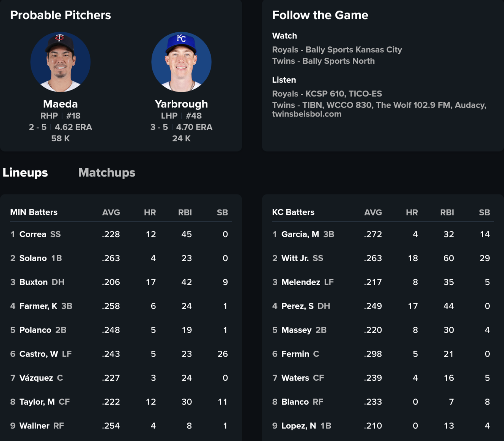Open Correa's player page
This screenshot has height=441, width=504.
(x=33, y=234)
